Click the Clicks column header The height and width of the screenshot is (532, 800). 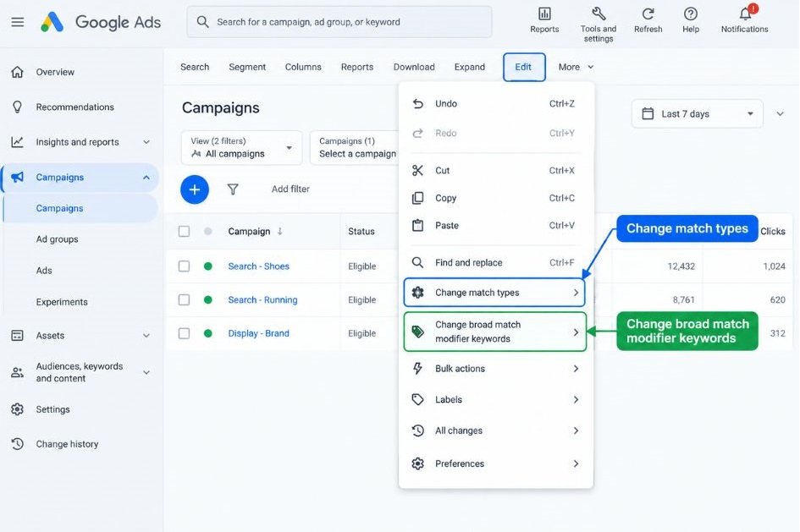(x=772, y=232)
